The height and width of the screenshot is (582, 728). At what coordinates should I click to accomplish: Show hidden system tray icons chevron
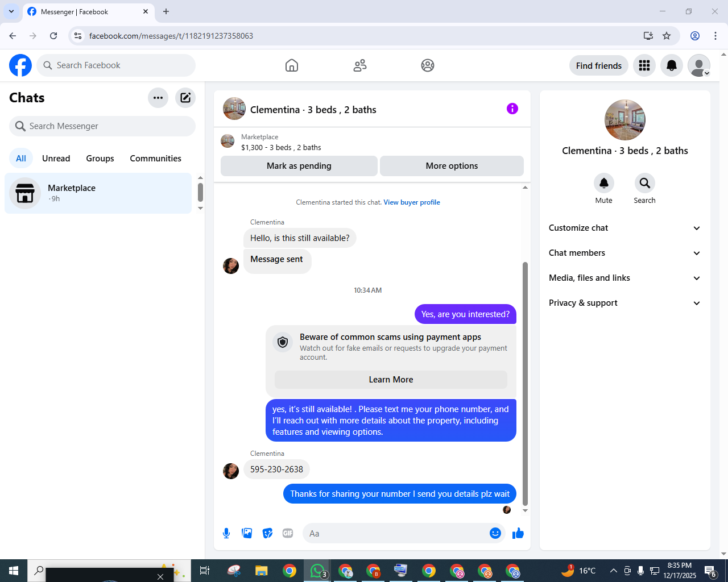pos(613,571)
